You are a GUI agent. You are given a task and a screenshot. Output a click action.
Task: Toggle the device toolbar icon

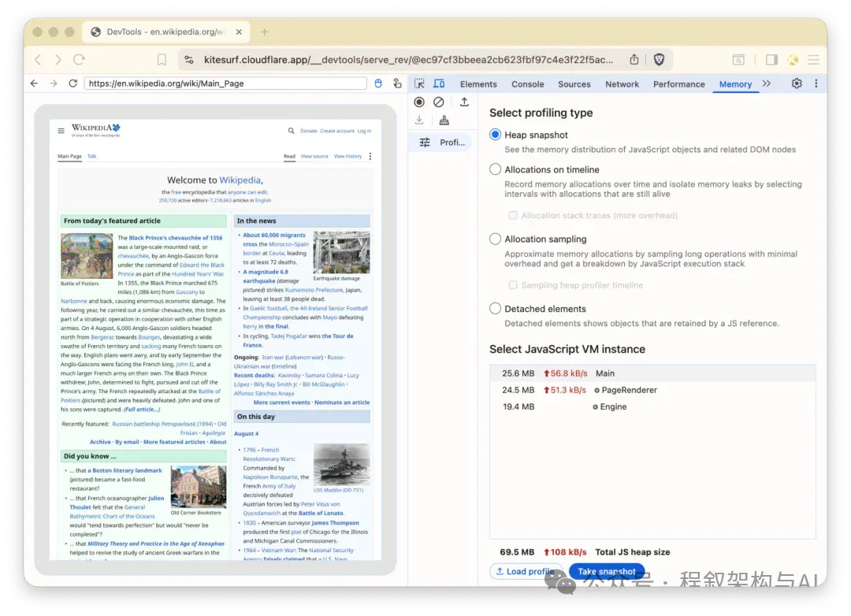(439, 83)
